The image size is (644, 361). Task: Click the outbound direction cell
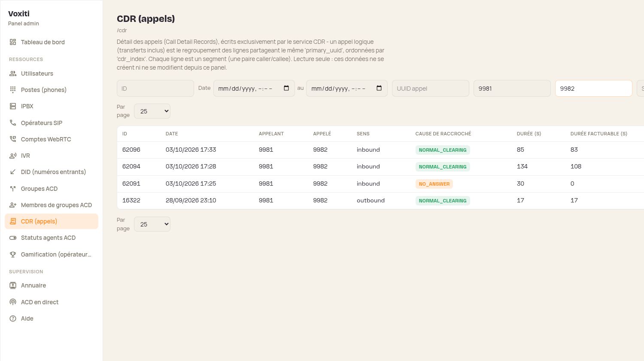click(x=371, y=200)
